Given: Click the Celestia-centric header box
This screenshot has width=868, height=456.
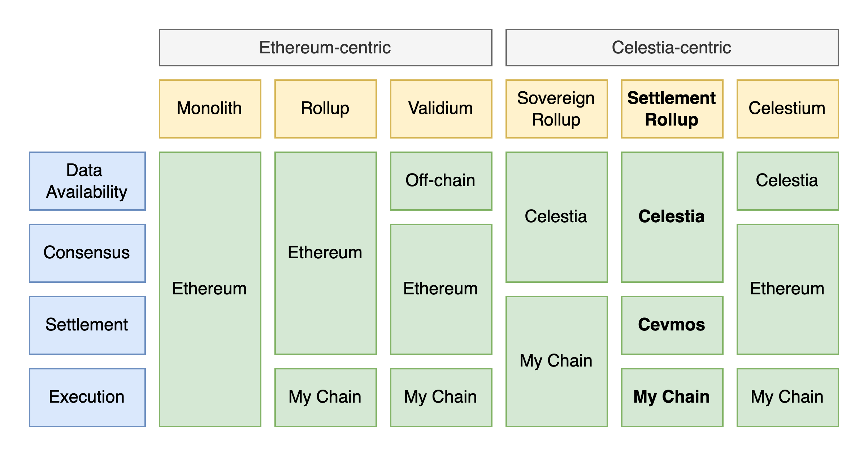Looking at the screenshot, I should (x=672, y=48).
